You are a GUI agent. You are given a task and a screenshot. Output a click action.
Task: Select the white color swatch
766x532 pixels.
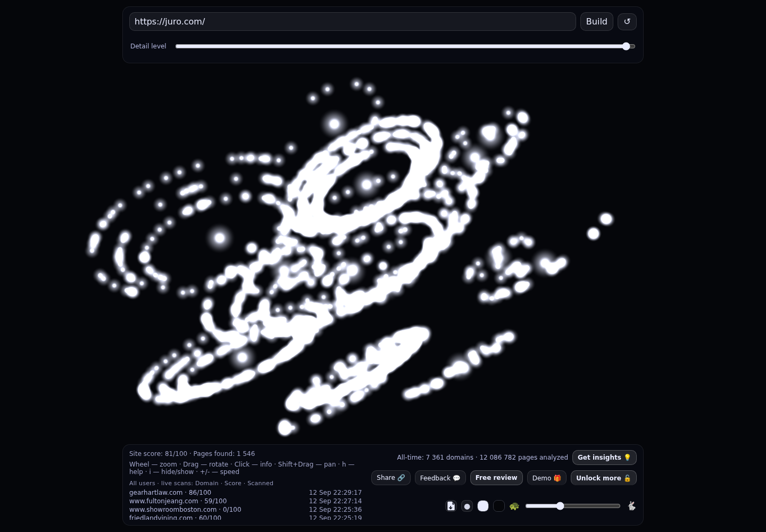click(x=483, y=506)
